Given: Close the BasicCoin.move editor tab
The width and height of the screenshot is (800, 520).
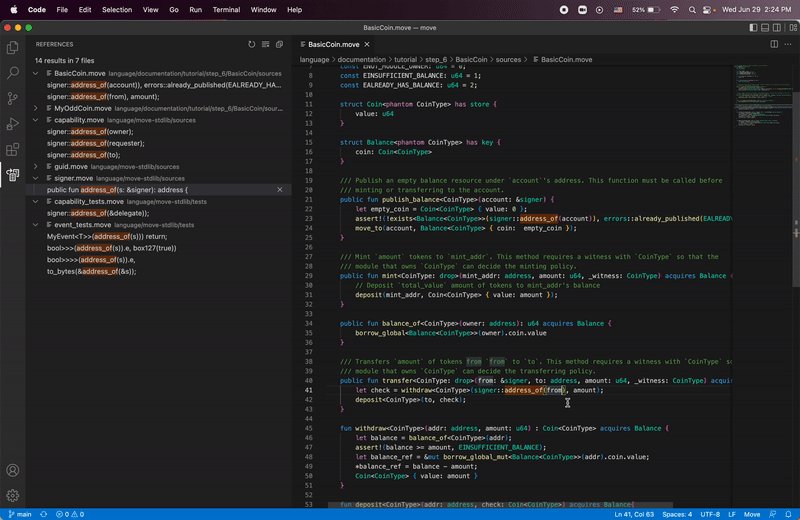Looking at the screenshot, I should coord(367,44).
